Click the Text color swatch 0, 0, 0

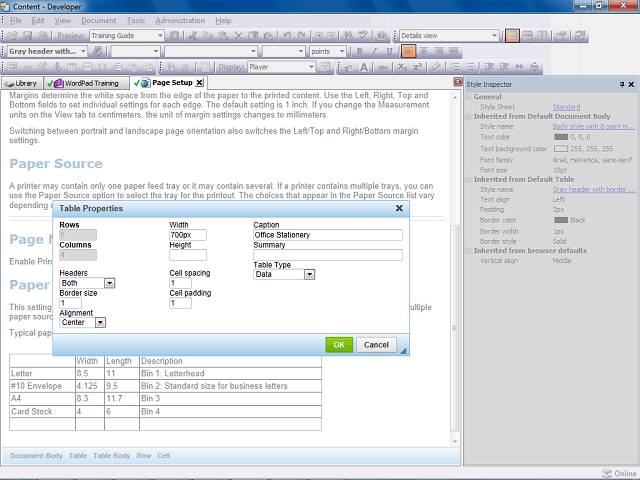[x=561, y=137]
